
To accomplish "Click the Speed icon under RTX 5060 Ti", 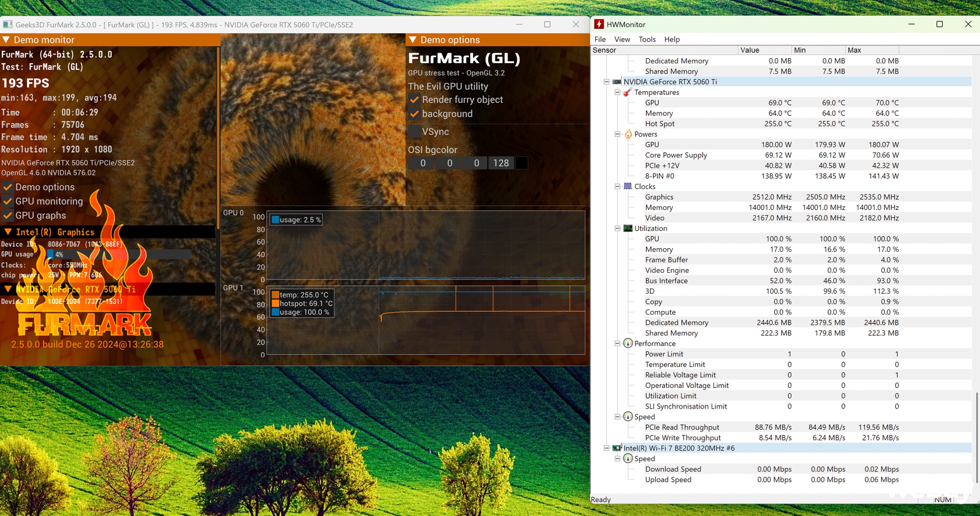I will click(x=628, y=417).
